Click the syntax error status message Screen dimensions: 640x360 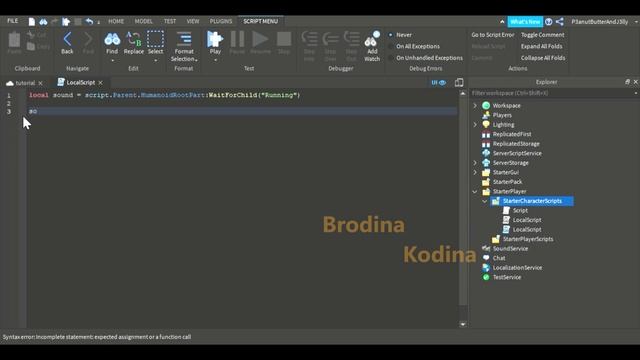(97, 337)
